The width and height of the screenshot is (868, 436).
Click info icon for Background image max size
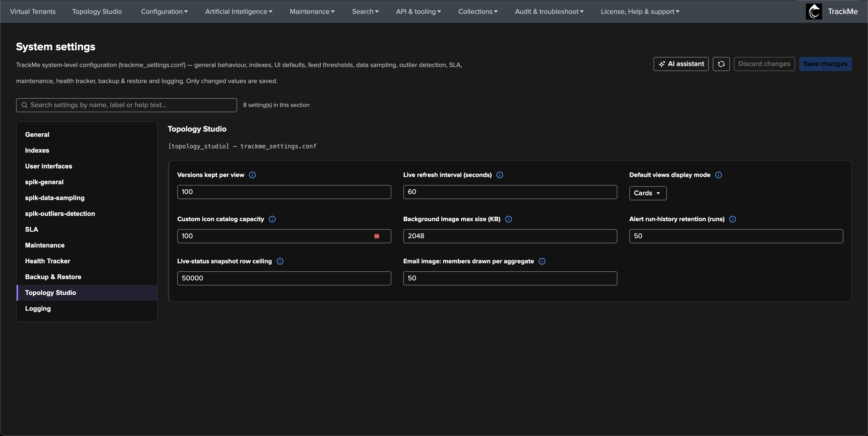click(508, 219)
